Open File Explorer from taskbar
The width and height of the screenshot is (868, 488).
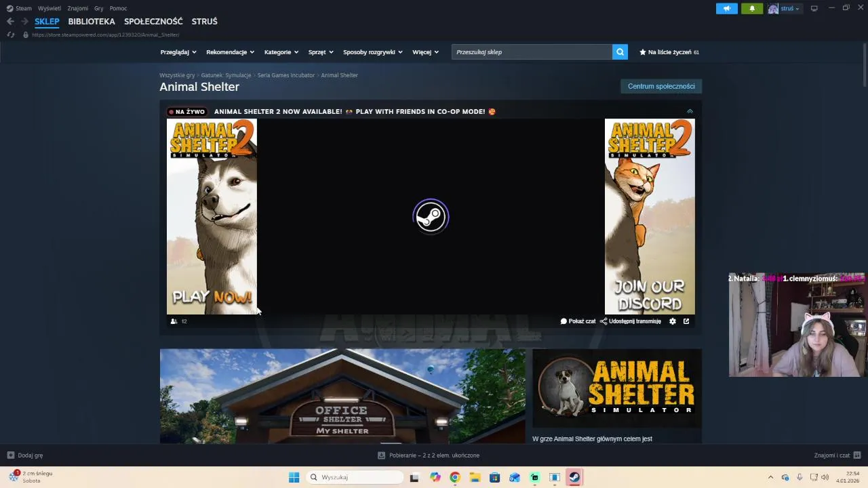(x=475, y=477)
